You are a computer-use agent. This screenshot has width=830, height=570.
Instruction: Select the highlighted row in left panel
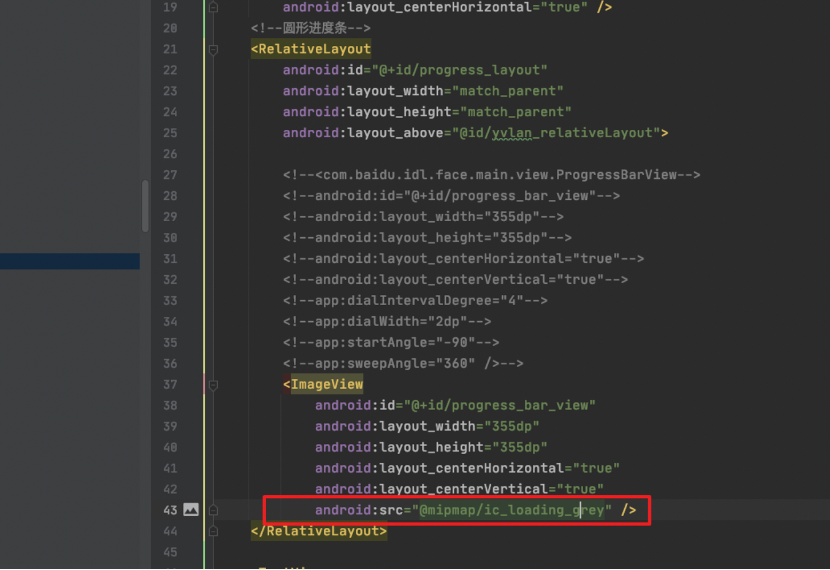[70, 261]
